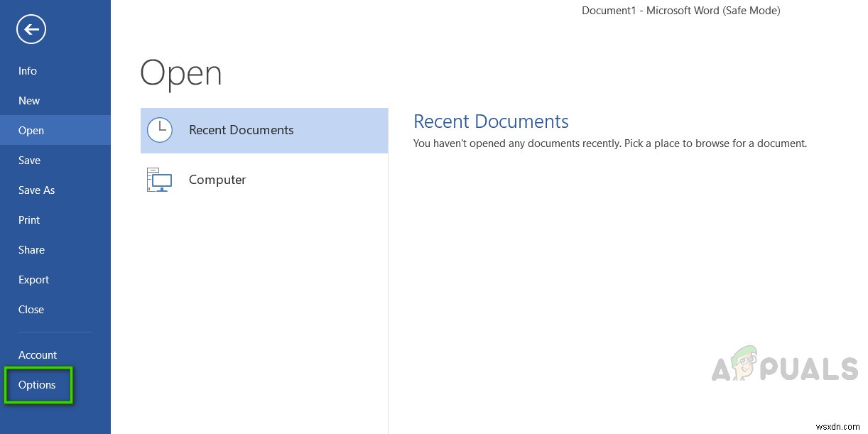Open the Print page
The image size is (868, 434).
coord(29,219)
